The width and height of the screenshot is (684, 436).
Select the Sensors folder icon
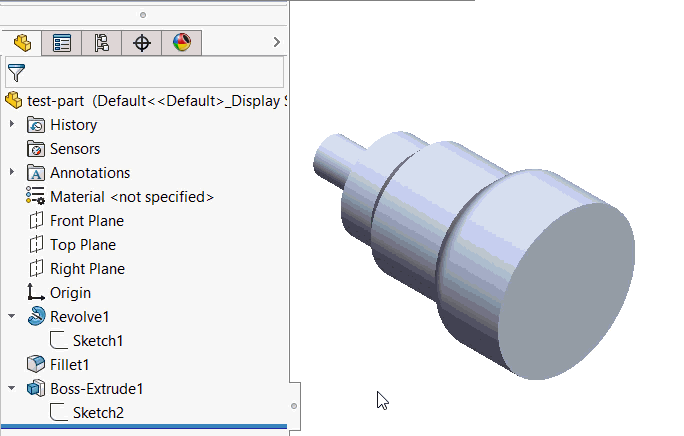tap(36, 149)
